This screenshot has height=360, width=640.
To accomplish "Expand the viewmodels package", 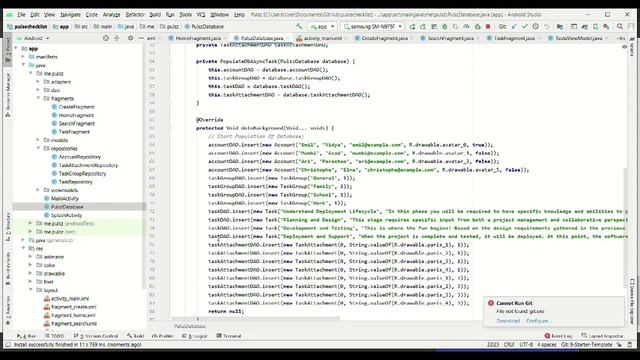I will 38,190.
